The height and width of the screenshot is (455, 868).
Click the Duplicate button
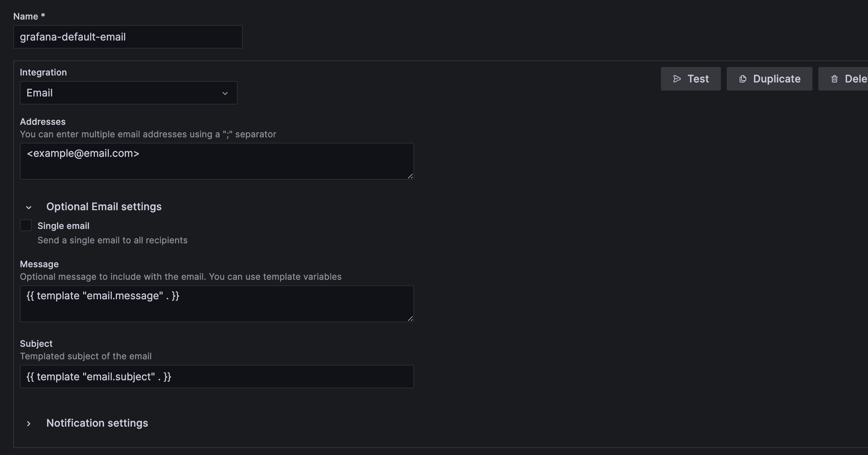tap(769, 79)
